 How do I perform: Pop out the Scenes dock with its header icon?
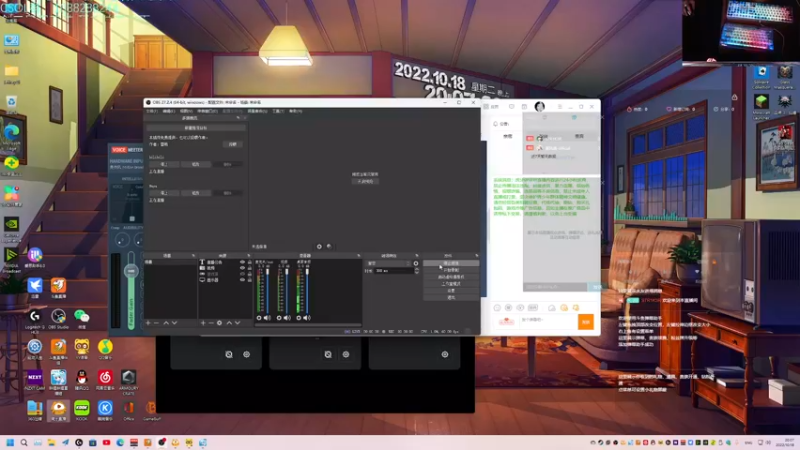(193, 256)
